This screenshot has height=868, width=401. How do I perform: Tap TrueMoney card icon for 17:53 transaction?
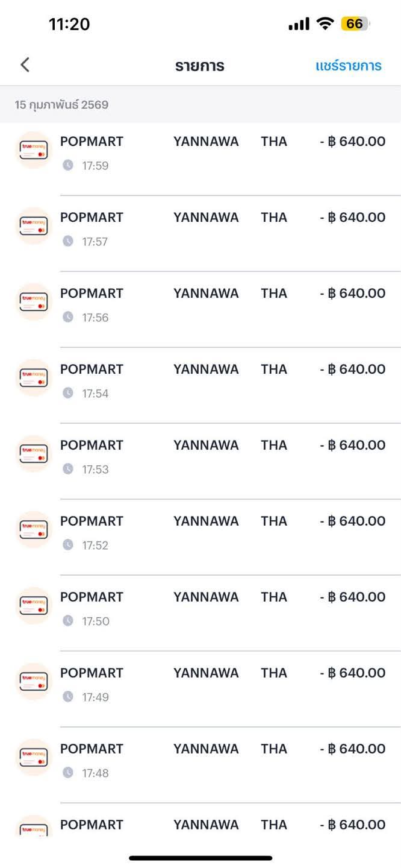point(34,453)
